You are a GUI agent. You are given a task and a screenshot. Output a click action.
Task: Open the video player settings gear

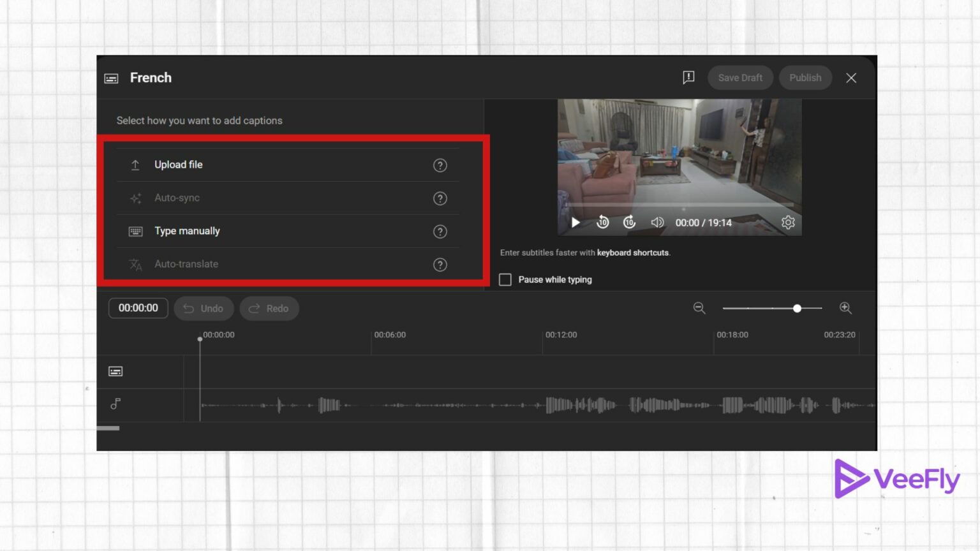pos(788,223)
